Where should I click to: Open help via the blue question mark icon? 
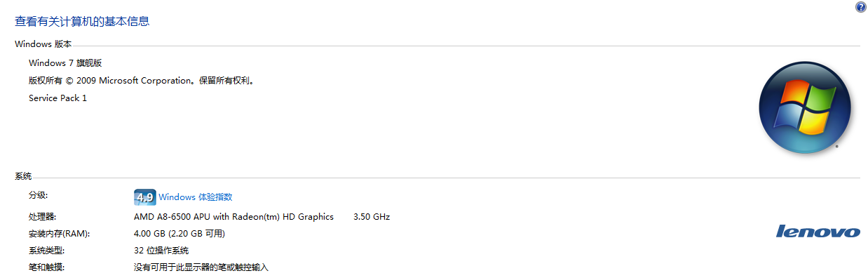860,7
